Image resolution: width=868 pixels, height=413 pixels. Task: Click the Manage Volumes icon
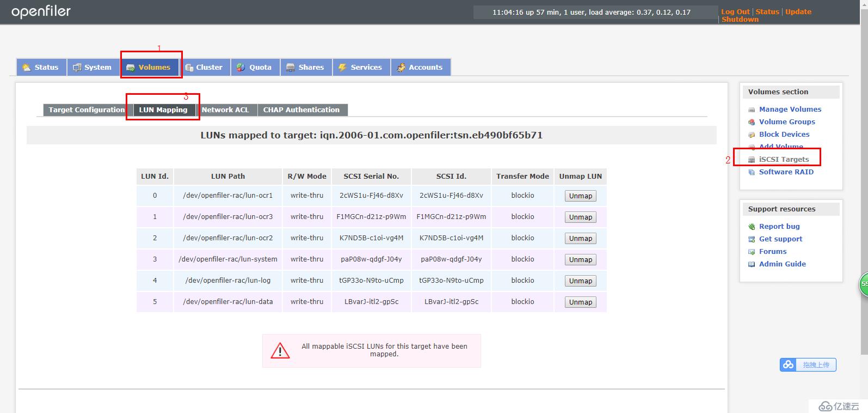coord(752,110)
